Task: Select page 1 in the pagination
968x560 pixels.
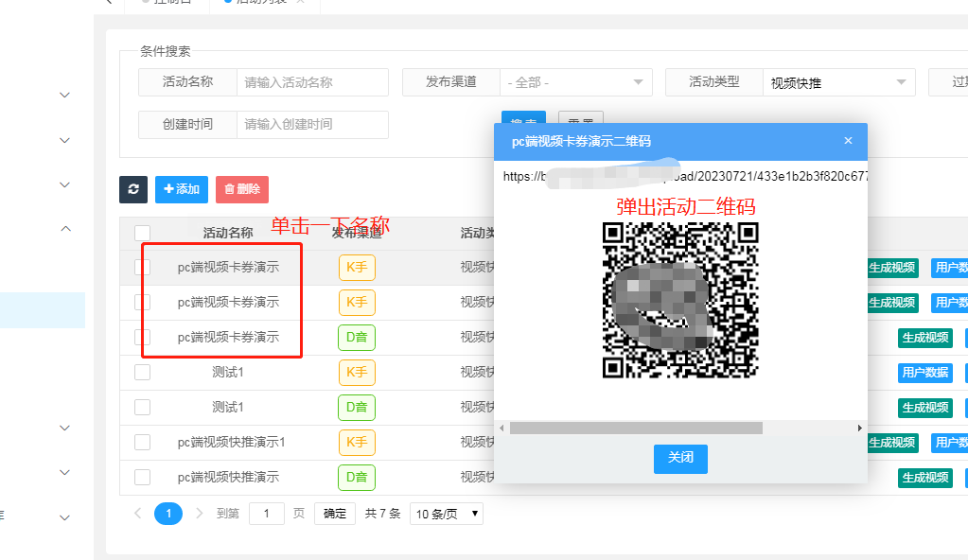Action: coord(167,514)
